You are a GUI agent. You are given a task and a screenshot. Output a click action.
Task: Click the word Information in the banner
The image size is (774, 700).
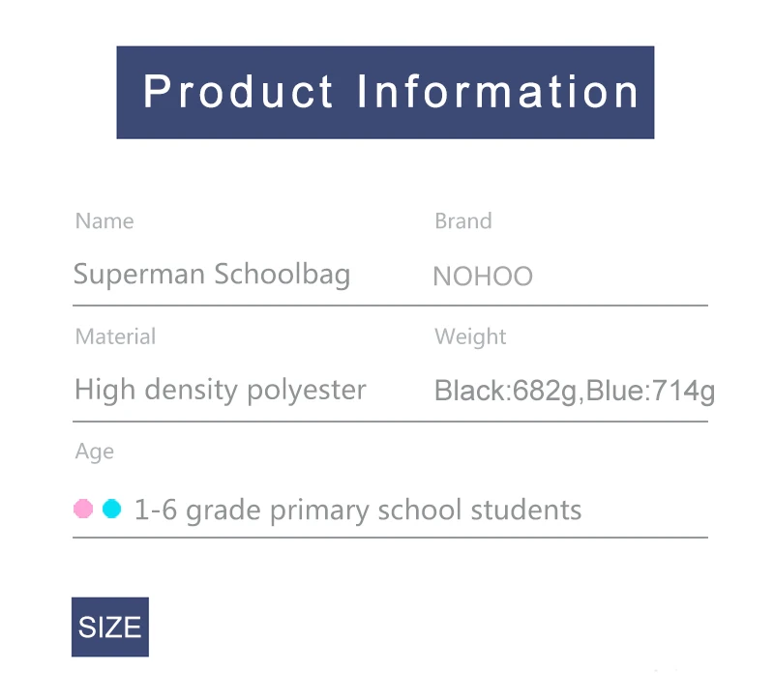tap(497, 91)
